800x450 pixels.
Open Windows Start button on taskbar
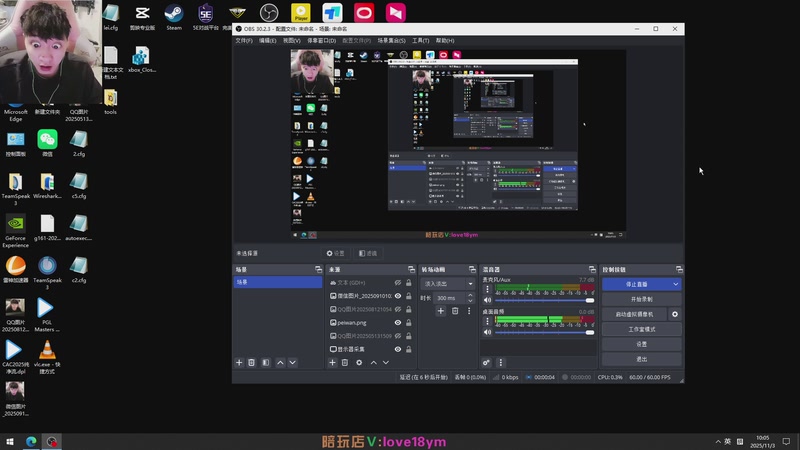pos(10,441)
